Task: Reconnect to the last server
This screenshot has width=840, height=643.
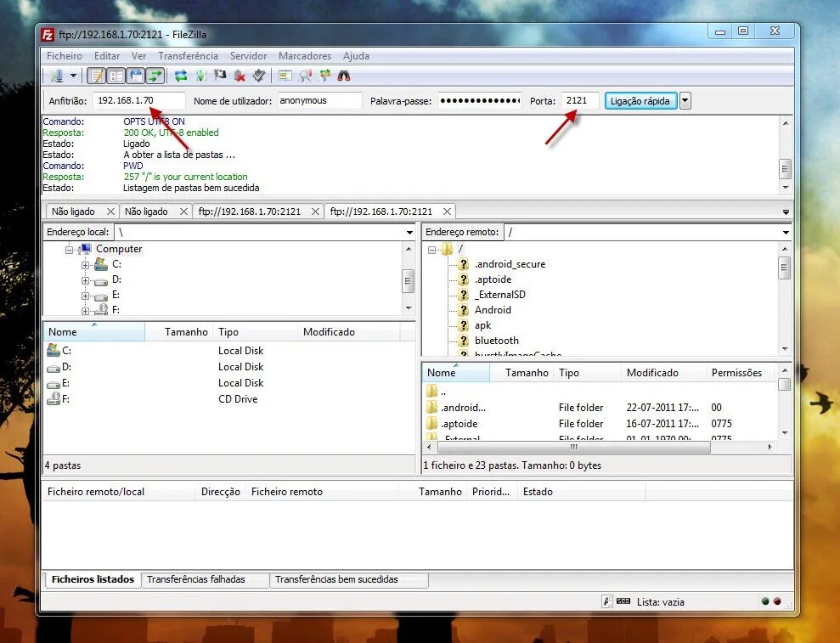Action: tap(259, 76)
